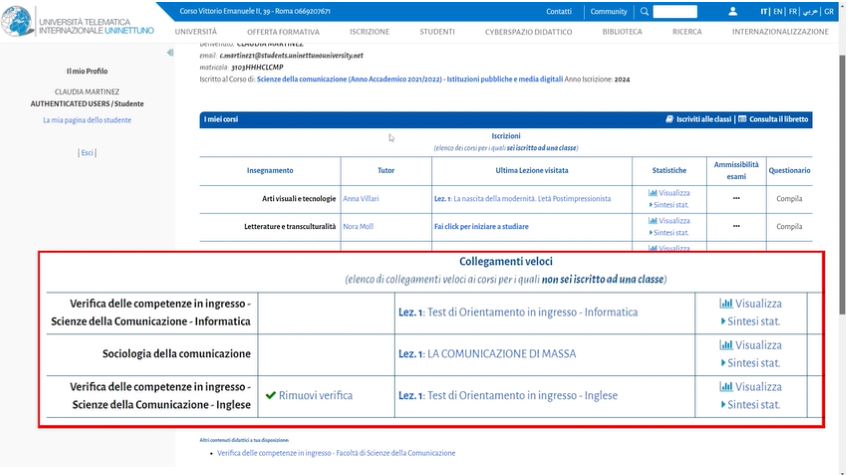Collapse the left sidebar with the arrow icon
This screenshot has height=475, width=850.
point(169,53)
